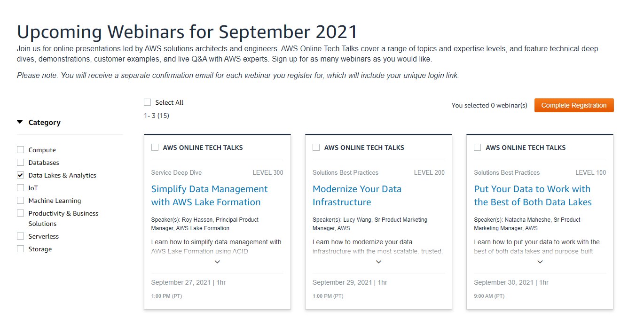Enable the Serverless category checkbox

20,236
